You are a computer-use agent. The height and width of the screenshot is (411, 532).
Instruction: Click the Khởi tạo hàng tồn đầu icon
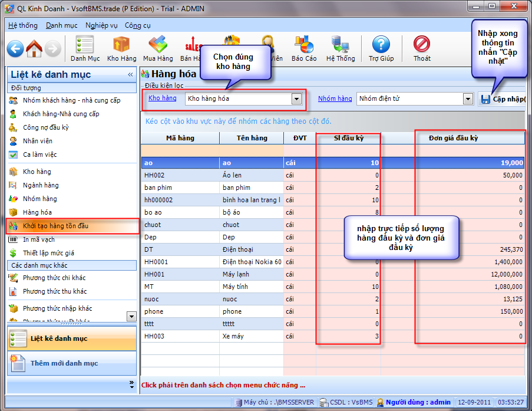coord(13,226)
